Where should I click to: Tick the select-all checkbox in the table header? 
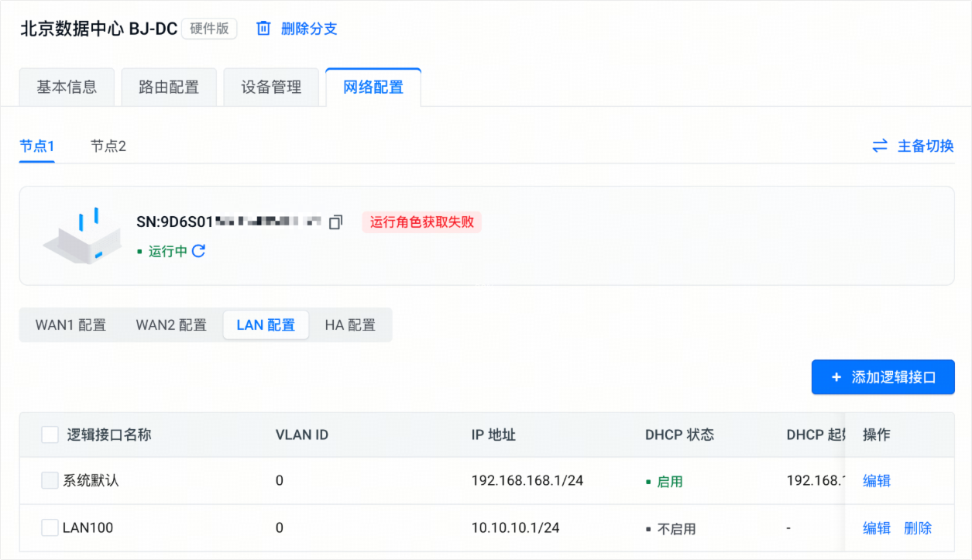(50, 435)
